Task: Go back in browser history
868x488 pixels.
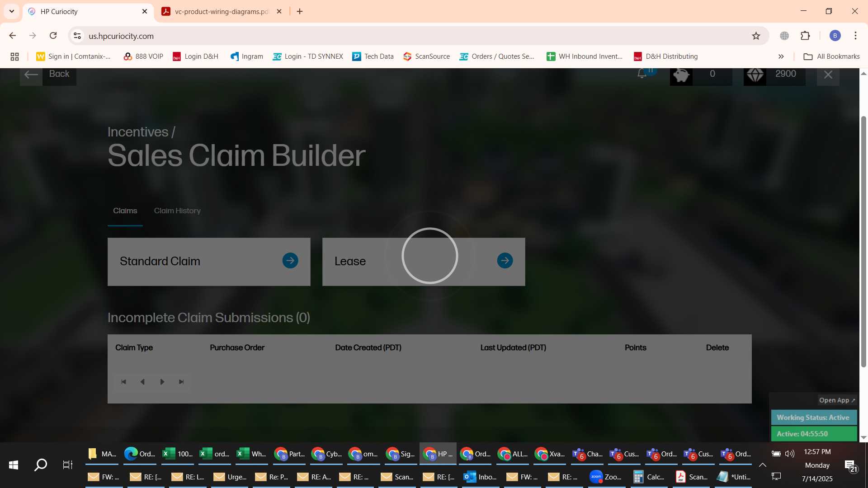Action: click(13, 36)
